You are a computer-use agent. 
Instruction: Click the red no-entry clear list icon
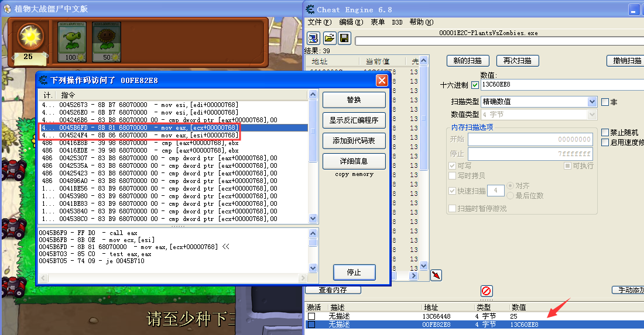487,291
